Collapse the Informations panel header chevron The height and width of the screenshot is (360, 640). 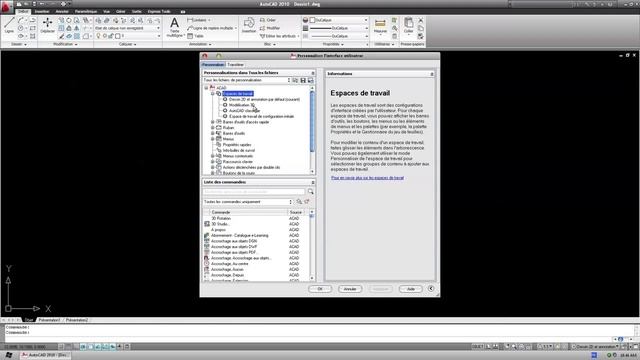pos(431,74)
